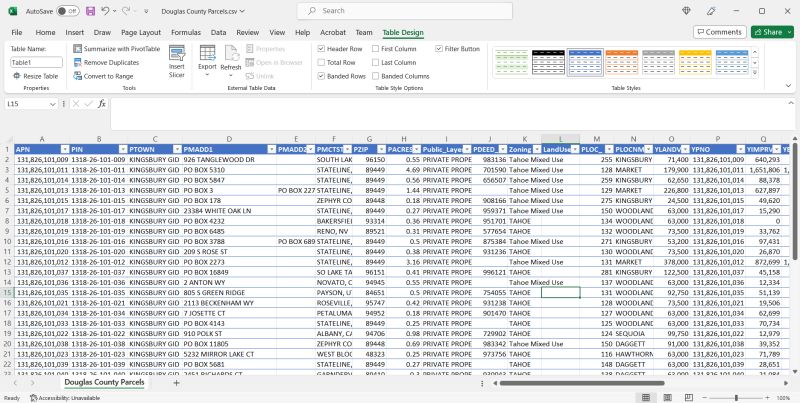800x403 pixels.
Task: Click the Excel app logo icon
Action: click(13, 11)
